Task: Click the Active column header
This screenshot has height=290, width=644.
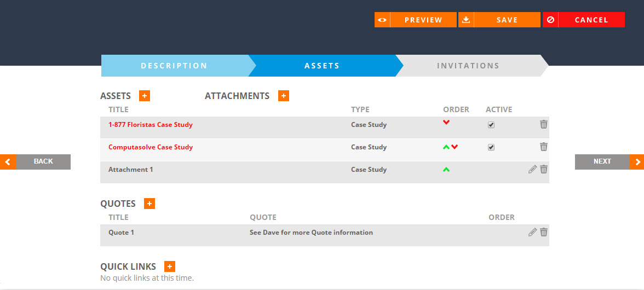Action: [x=499, y=109]
